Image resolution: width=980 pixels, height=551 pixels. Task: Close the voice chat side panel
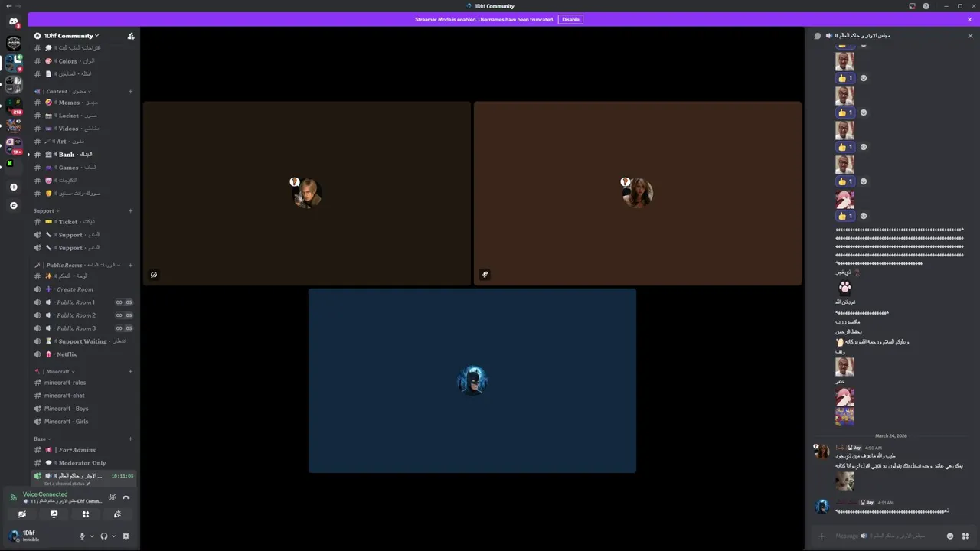tap(970, 36)
